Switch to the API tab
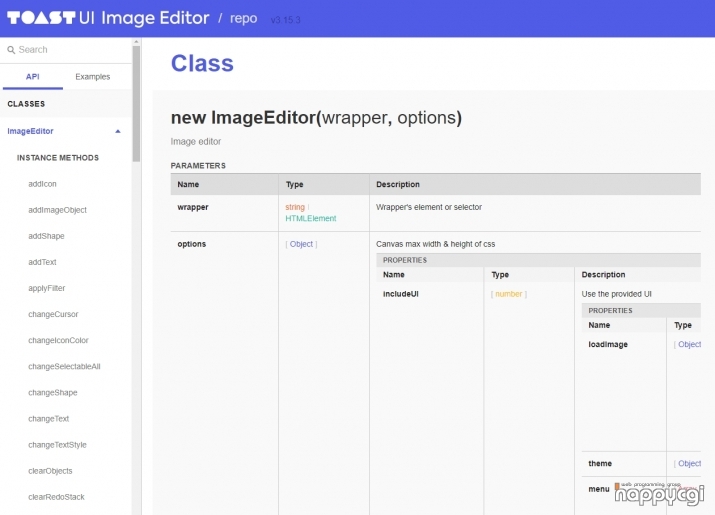Viewport: 715px width, 515px height. [x=32, y=77]
